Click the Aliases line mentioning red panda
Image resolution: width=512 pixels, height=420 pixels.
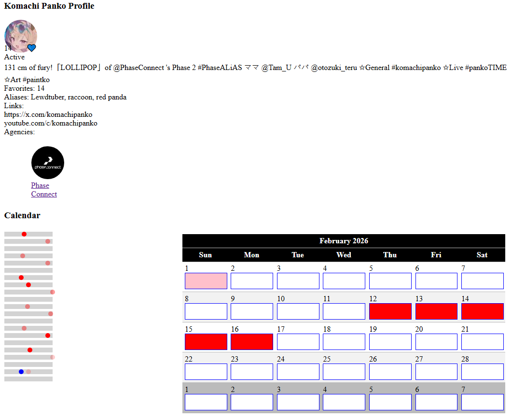pyautogui.click(x=65, y=98)
